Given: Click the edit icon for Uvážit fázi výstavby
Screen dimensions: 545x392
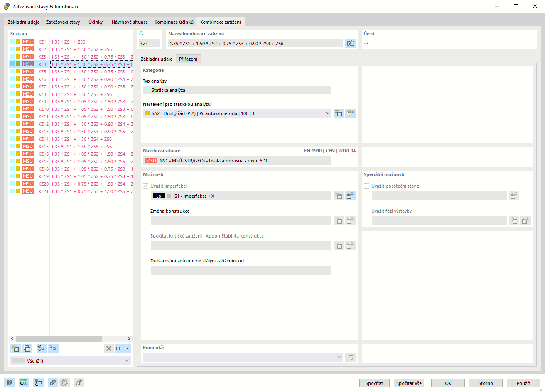Looking at the screenshot, I should (x=526, y=221).
